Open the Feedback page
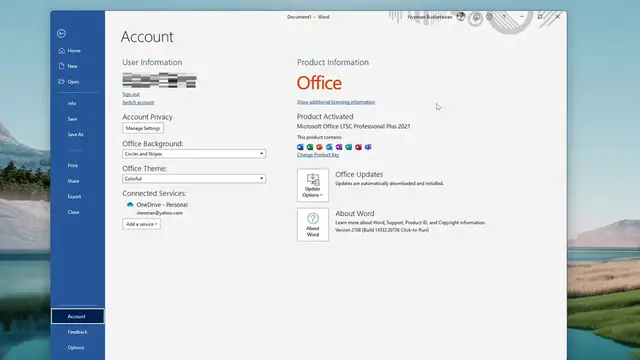This screenshot has height=360, width=640. coord(78,332)
